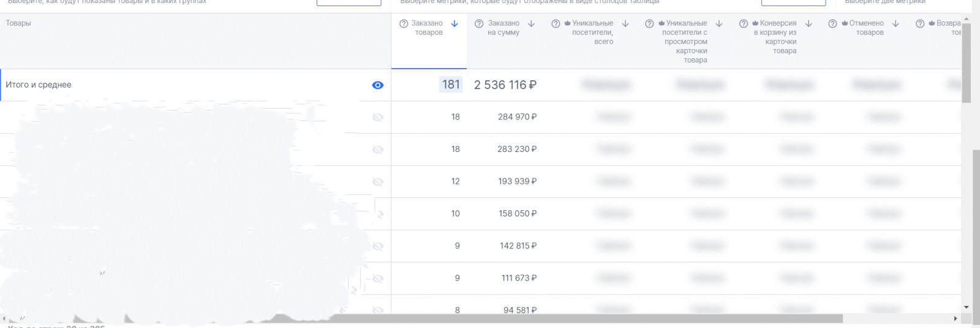Click the horizontal scrollbar right arrow
Screen dimensions: 980x328
(x=956, y=319)
